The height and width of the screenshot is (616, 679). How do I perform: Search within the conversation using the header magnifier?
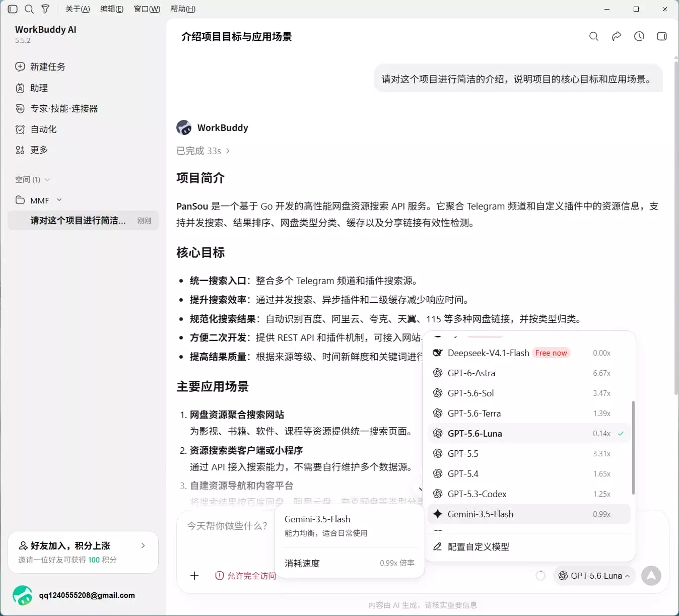(594, 36)
